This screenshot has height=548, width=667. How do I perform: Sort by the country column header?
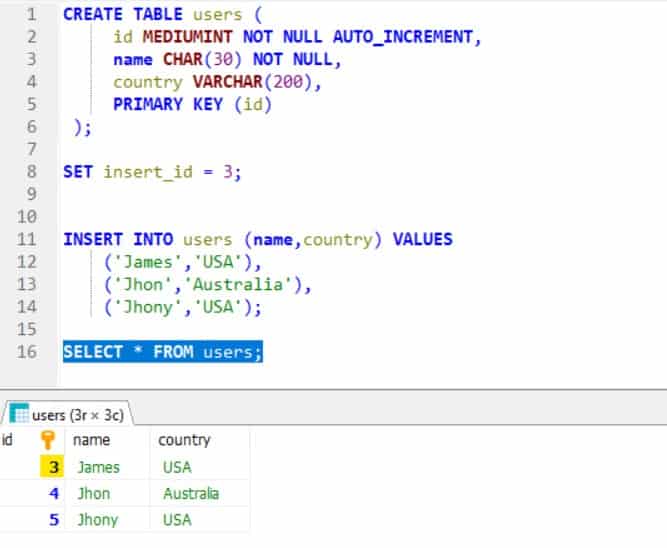(200, 440)
